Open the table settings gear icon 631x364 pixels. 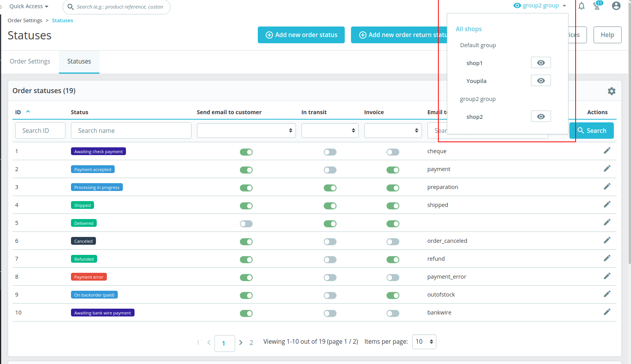(x=611, y=91)
